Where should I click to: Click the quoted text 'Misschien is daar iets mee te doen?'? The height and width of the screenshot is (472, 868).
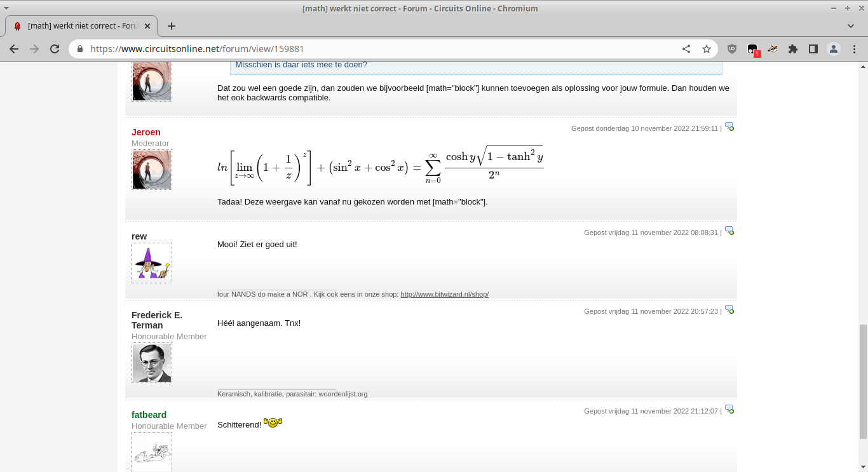click(301, 65)
